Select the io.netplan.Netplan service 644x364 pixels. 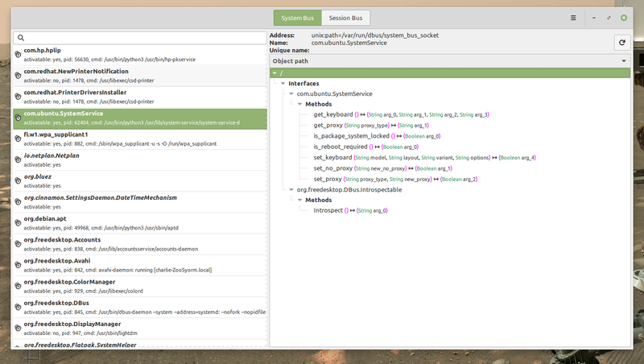point(139,159)
